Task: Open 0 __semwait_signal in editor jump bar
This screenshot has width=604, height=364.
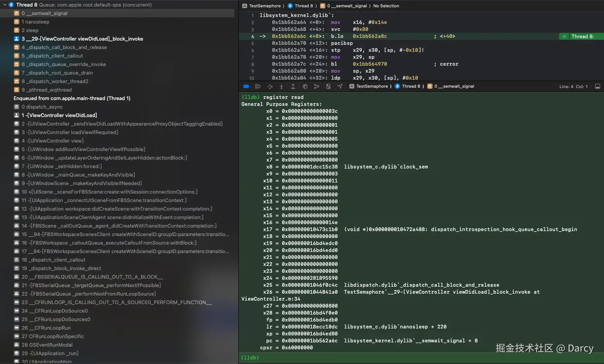Action: point(344,6)
